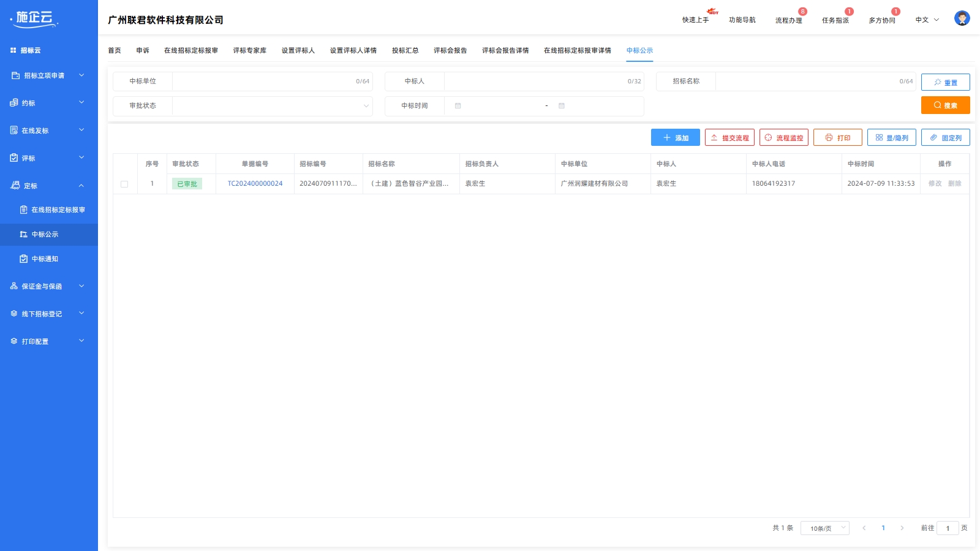Click the page 1 pagination number

tap(883, 528)
